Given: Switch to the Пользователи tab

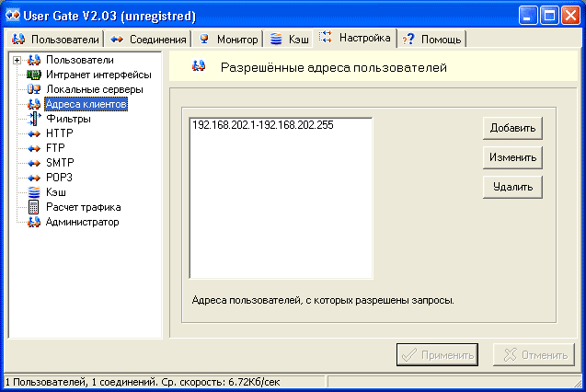Looking at the screenshot, I should click(x=55, y=39).
